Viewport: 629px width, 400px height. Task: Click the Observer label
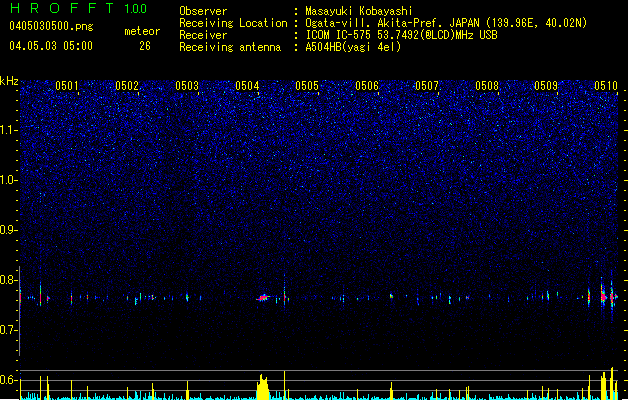coord(203,11)
